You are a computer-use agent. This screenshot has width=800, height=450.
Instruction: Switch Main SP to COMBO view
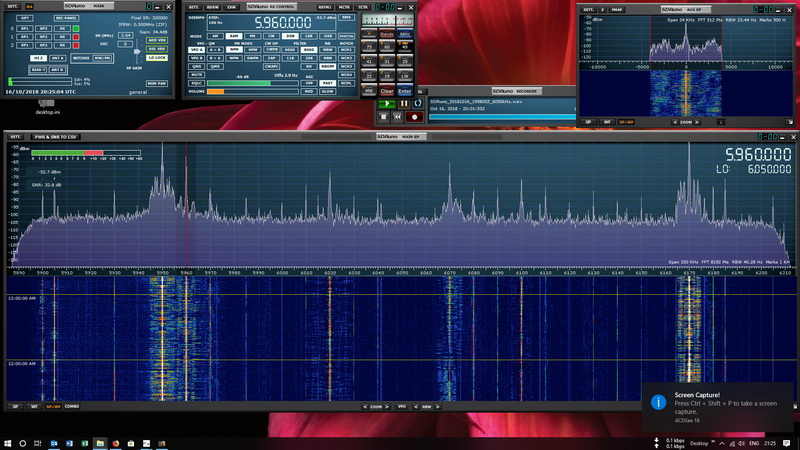click(x=72, y=407)
